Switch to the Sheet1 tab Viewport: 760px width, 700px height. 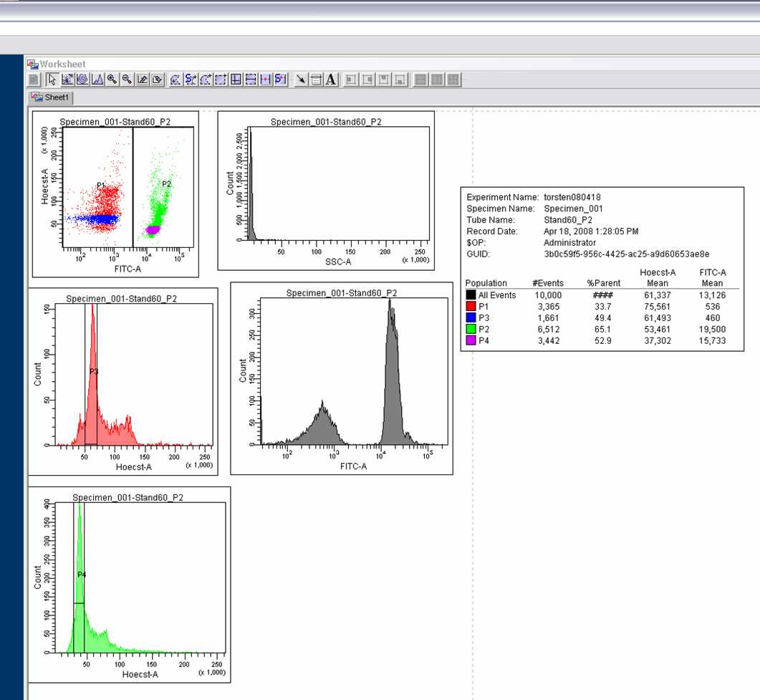click(51, 97)
